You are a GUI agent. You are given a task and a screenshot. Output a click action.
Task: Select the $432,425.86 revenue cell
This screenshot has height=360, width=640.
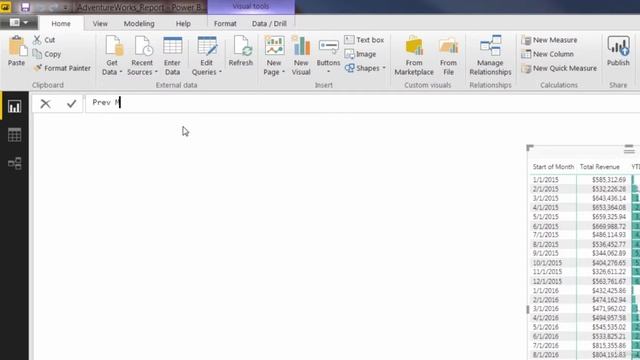[609, 291]
